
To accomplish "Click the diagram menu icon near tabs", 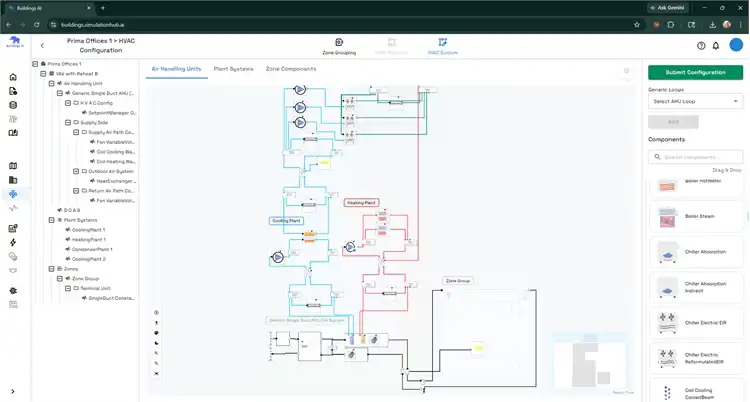I will (x=626, y=71).
